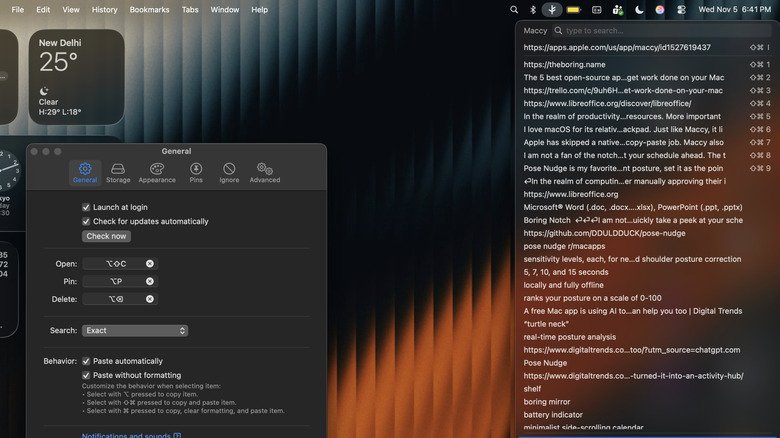Toggle the Launch at login checkbox
The width and height of the screenshot is (780, 438).
tap(86, 207)
